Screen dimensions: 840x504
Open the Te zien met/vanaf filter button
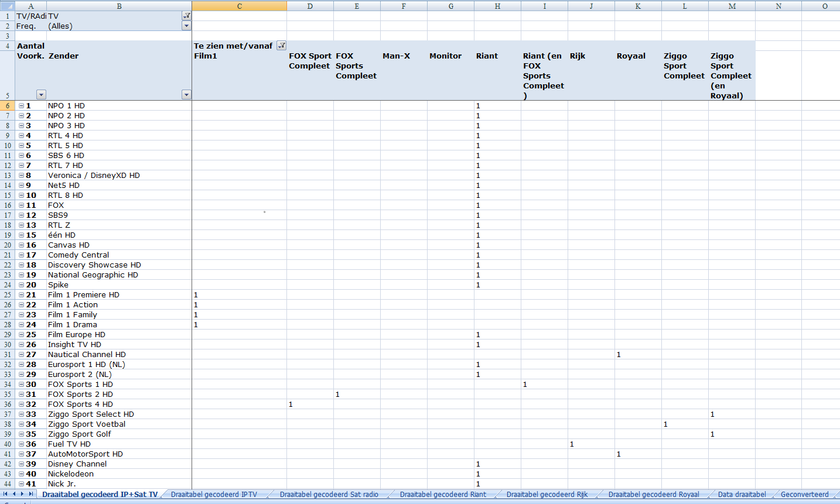282,46
